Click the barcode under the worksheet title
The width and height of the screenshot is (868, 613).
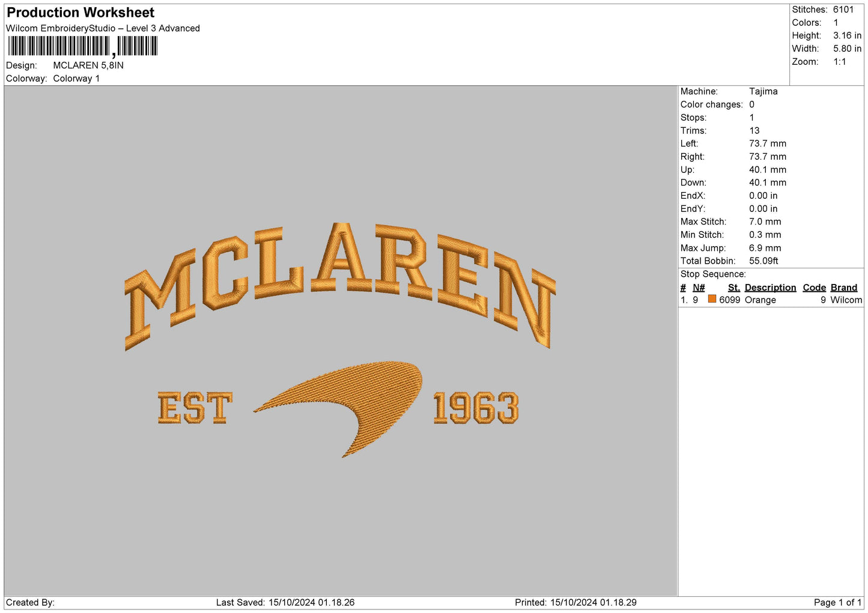point(82,46)
